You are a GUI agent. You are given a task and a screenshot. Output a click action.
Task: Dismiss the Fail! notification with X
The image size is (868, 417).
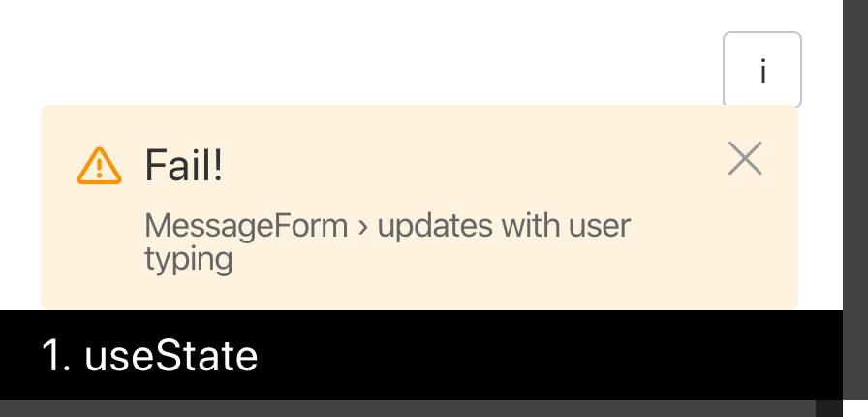(745, 158)
